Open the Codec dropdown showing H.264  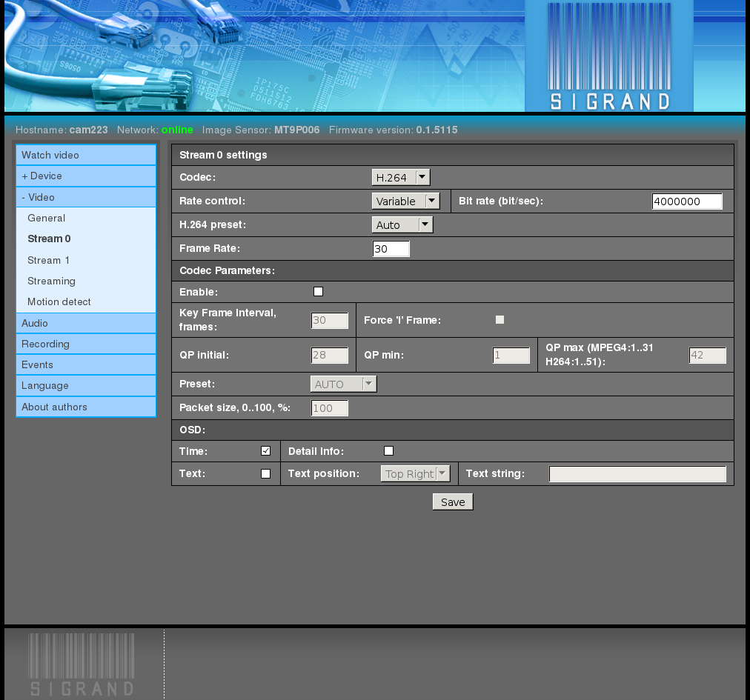pyautogui.click(x=401, y=177)
